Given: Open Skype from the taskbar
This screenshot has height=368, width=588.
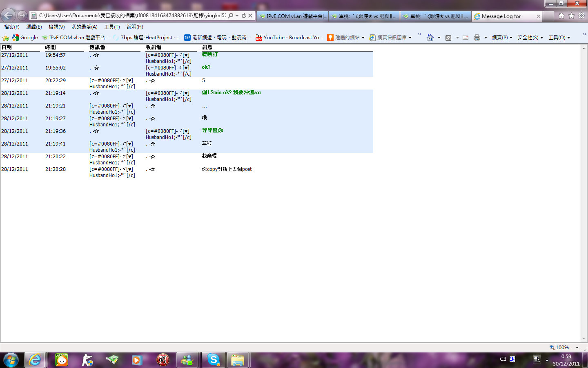Looking at the screenshot, I should (x=214, y=360).
